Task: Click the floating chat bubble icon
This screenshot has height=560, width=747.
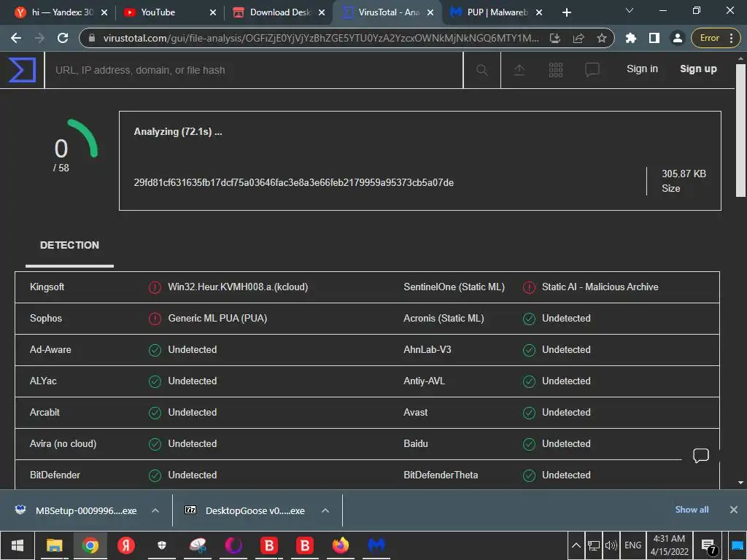Action: pos(701,456)
